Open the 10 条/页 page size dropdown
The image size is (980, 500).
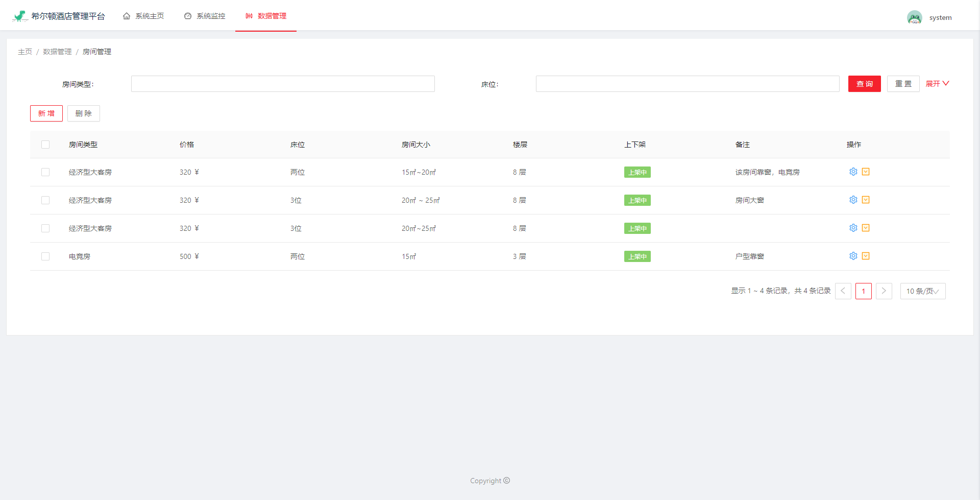point(922,291)
